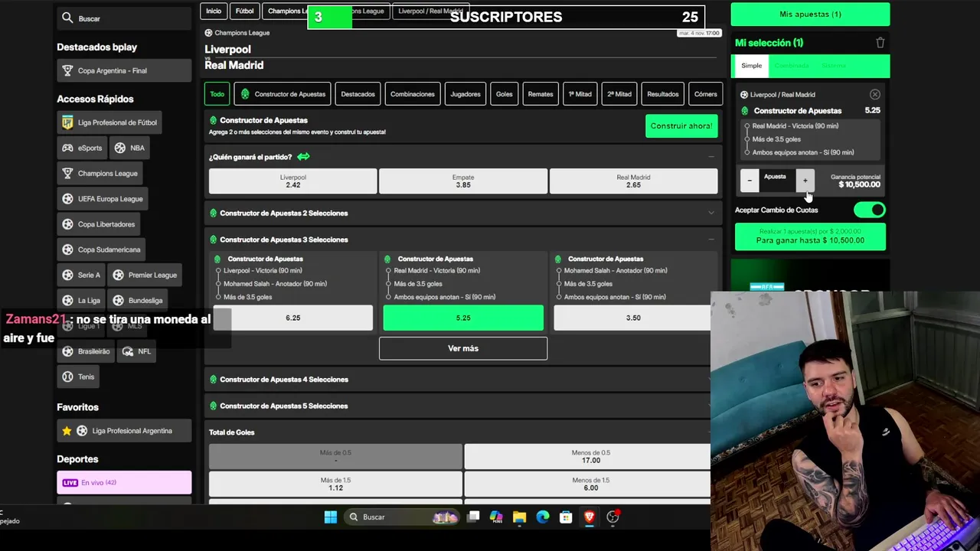Open the Copa Argentina - Final trophy shortcut
This screenshot has width=980, height=551.
[124, 70]
